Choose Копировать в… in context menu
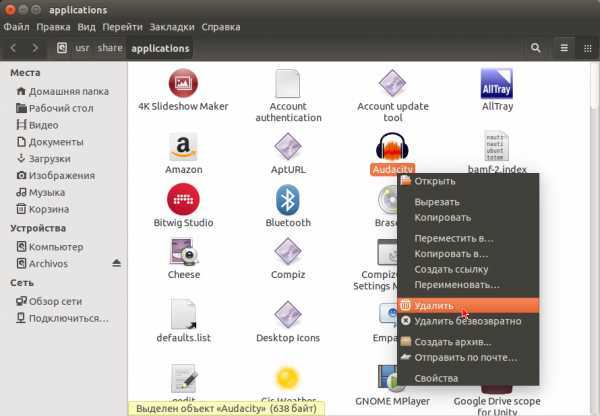Viewport: 600px width, 416px height. (x=468, y=254)
